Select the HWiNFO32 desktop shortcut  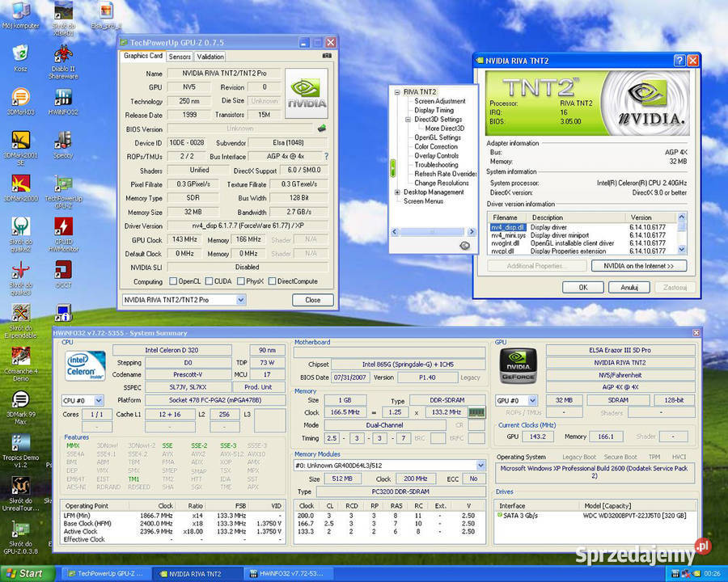click(x=64, y=101)
